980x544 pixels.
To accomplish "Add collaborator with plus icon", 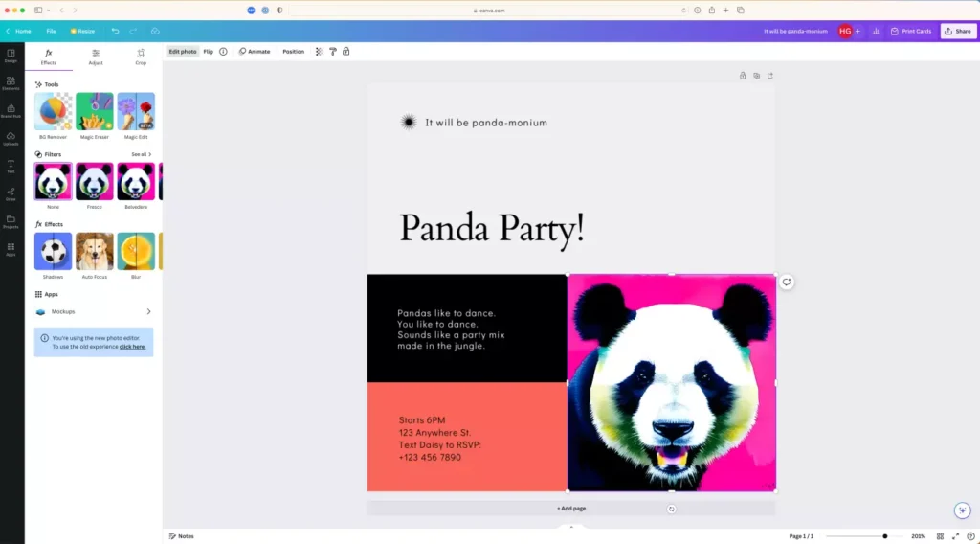I will (x=857, y=31).
